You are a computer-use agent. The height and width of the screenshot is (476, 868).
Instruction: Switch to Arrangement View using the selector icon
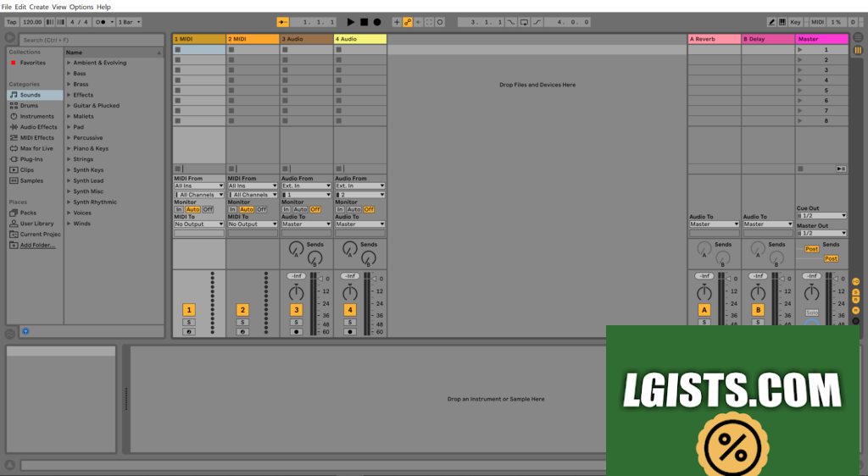(x=858, y=37)
